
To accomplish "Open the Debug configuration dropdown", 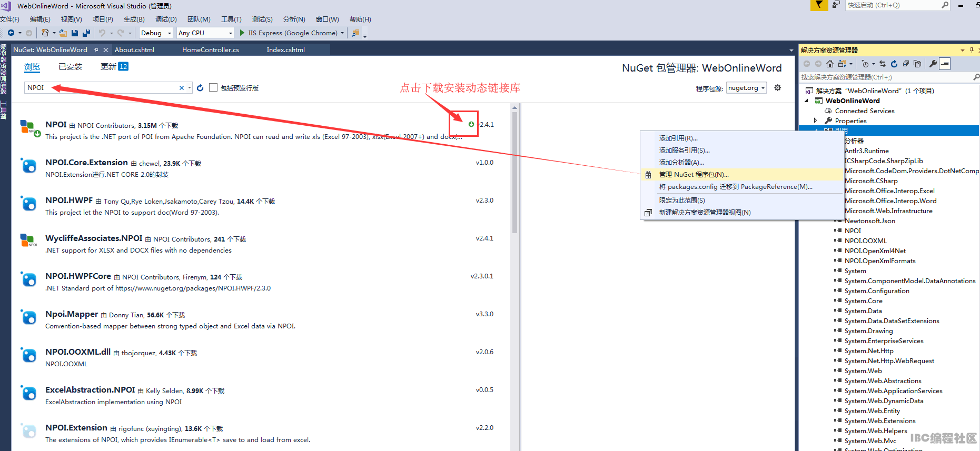I will [x=170, y=33].
